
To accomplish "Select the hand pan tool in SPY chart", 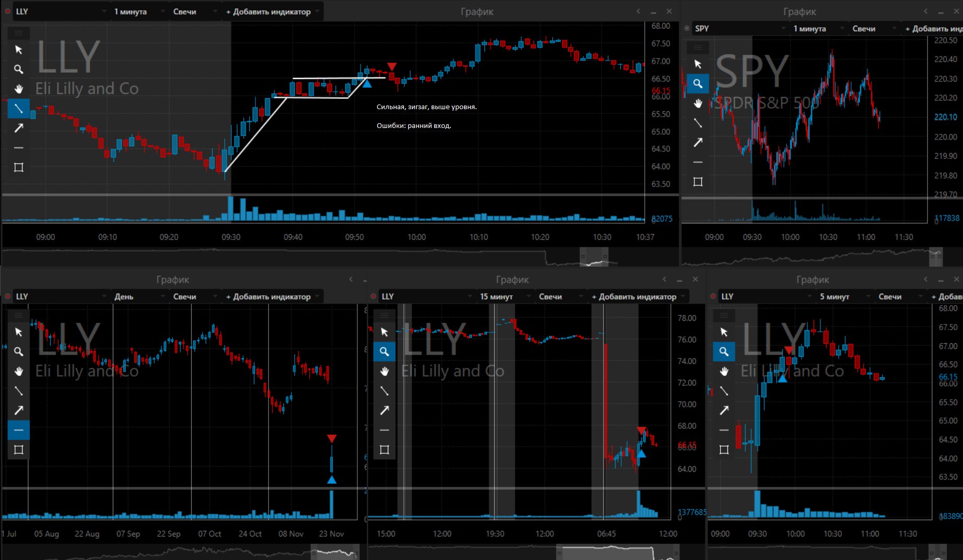I will click(x=698, y=103).
